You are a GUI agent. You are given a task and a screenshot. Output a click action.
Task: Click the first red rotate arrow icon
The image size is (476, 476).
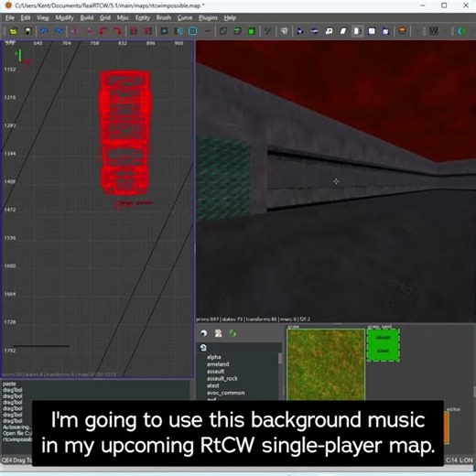point(103,31)
